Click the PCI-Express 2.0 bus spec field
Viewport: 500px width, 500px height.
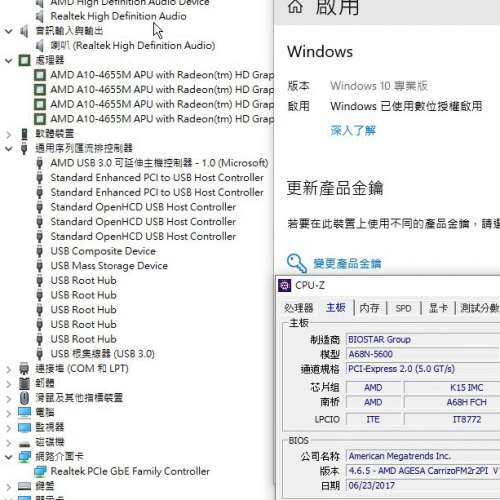[x=423, y=369]
